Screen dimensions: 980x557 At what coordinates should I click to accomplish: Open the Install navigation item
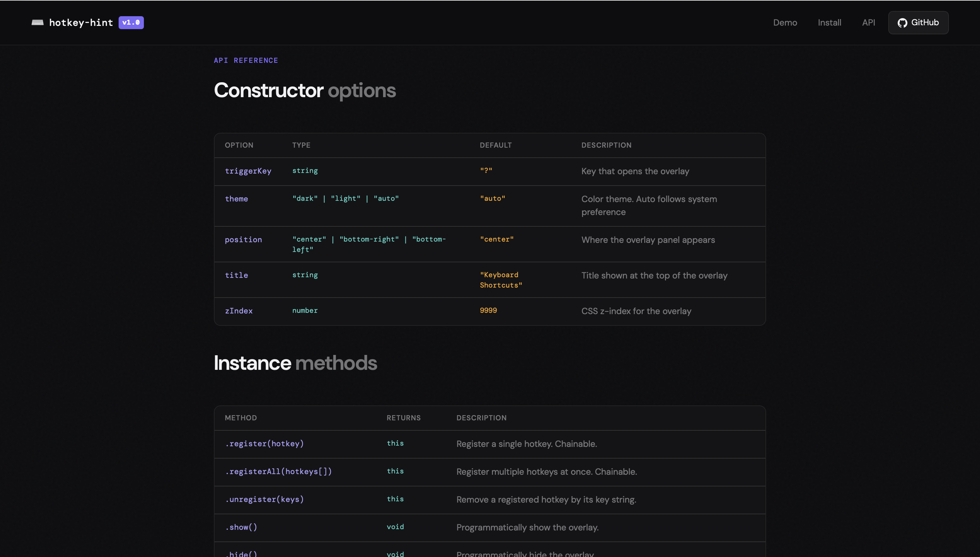(x=829, y=23)
